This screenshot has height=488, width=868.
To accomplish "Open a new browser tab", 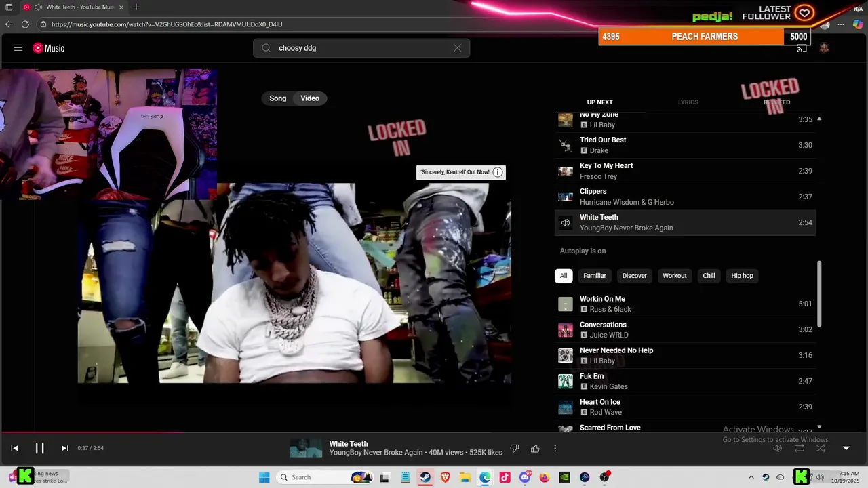I will 136,7.
